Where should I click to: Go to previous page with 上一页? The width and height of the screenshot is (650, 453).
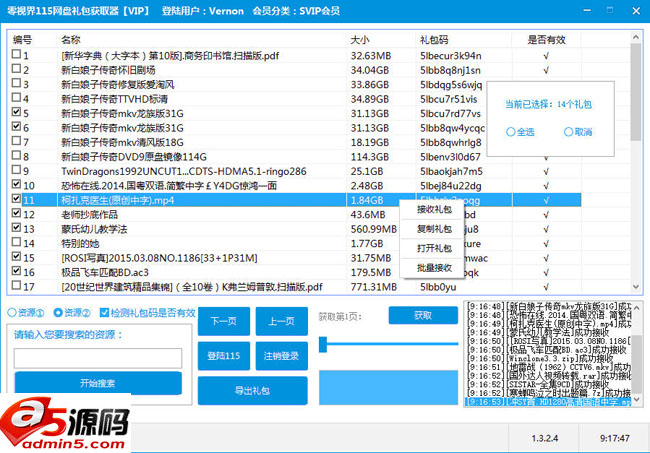(x=280, y=322)
